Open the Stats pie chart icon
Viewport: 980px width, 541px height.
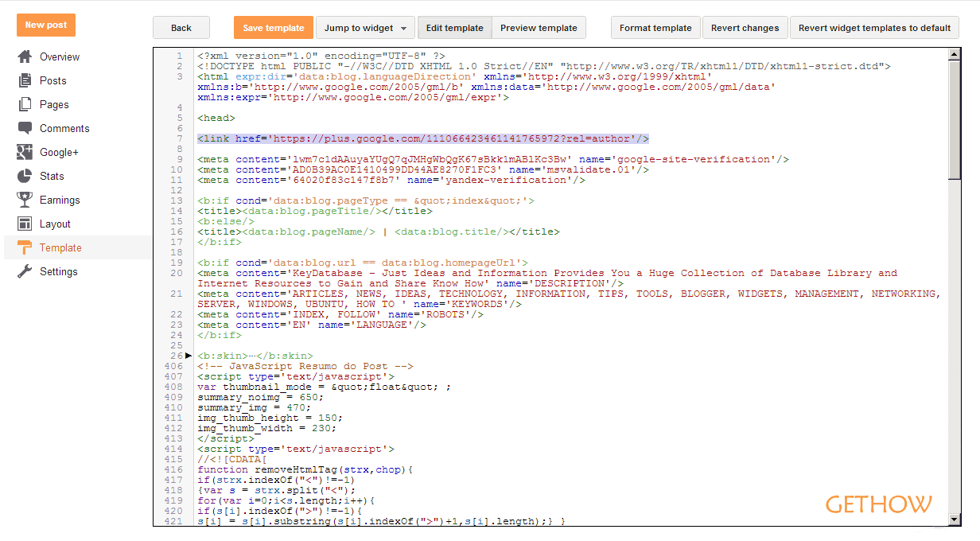(25, 176)
